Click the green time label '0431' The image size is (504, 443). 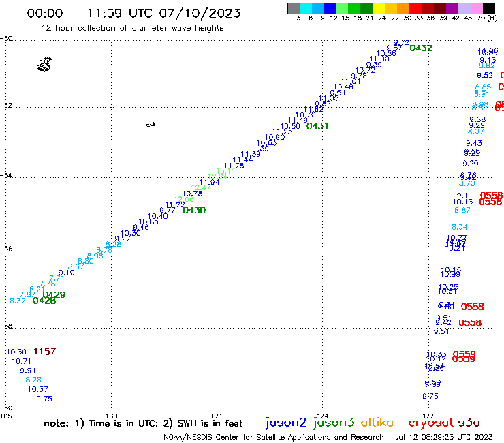tap(317, 126)
